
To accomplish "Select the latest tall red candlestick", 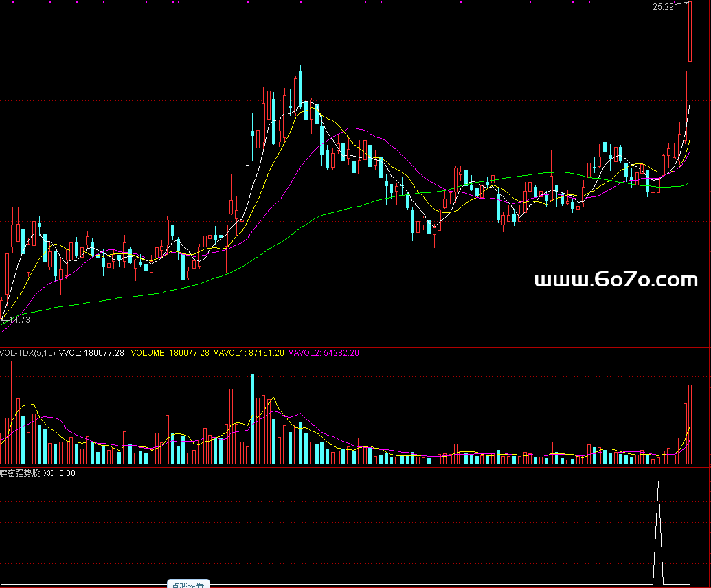I will coord(689,33).
